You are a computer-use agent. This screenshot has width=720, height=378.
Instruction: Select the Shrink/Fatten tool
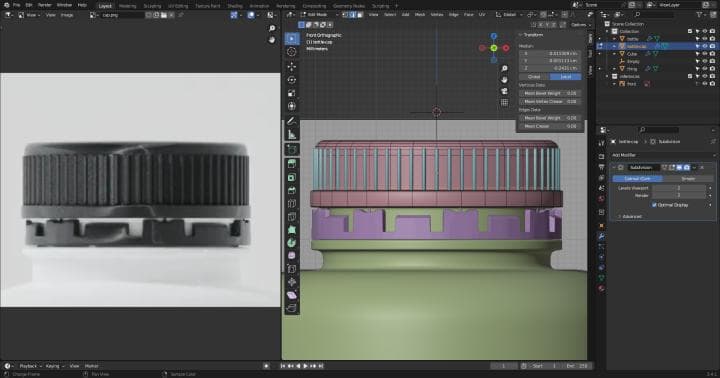[x=292, y=282]
